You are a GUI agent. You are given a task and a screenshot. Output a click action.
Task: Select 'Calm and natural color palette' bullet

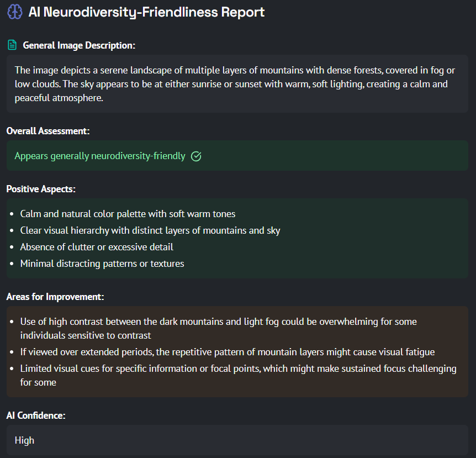pos(128,214)
